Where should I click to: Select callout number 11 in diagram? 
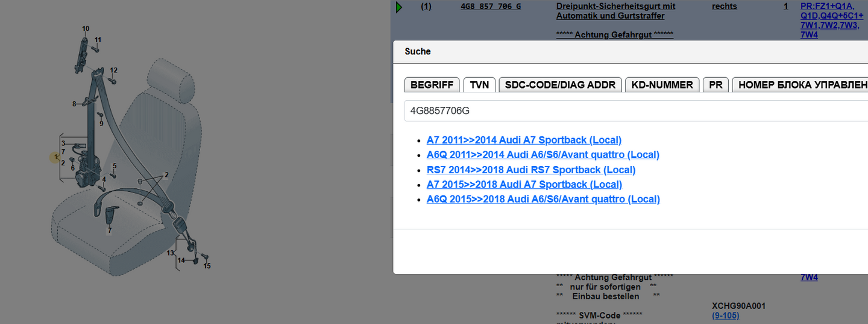pos(98,40)
